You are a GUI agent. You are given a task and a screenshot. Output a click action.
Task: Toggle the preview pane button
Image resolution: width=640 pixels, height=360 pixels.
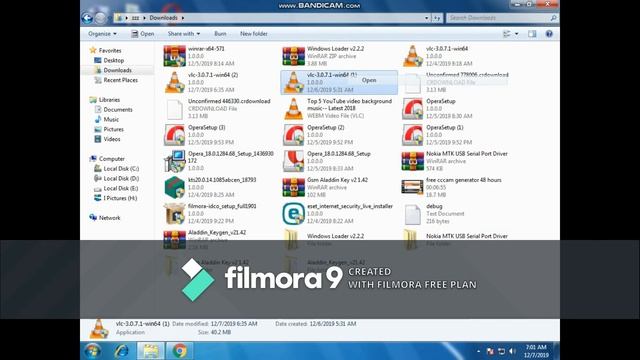point(532,34)
